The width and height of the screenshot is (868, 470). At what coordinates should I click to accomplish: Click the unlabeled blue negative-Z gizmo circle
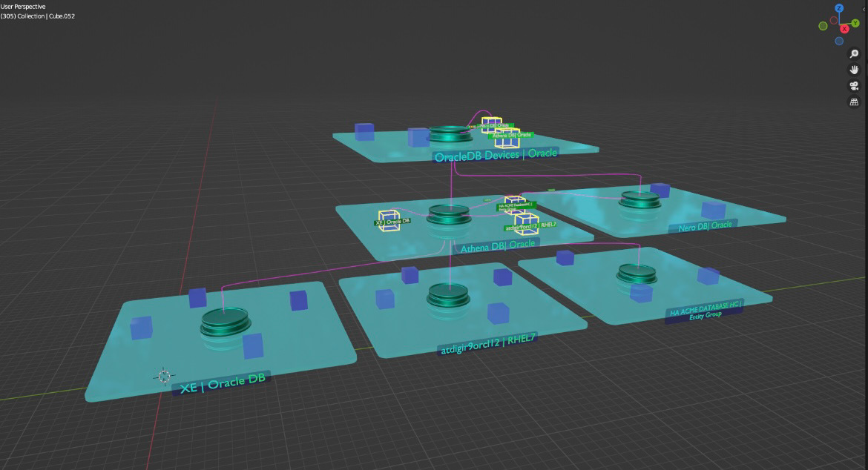pyautogui.click(x=839, y=41)
